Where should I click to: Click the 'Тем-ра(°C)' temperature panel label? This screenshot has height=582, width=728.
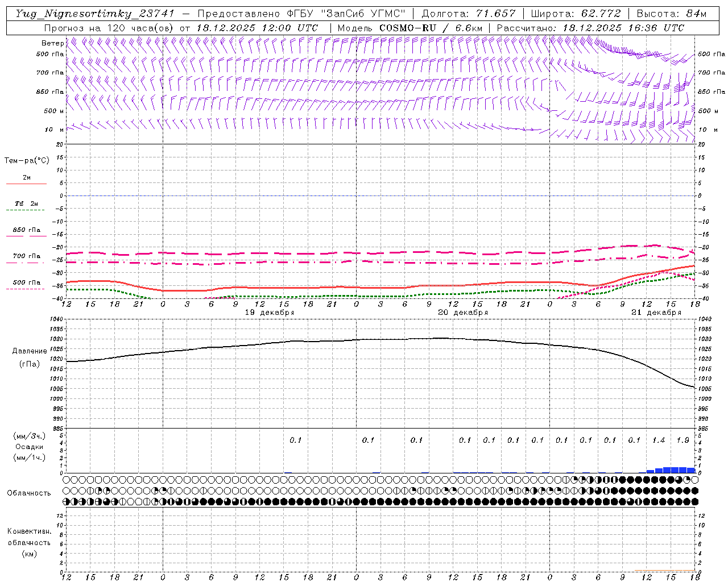pos(27,161)
